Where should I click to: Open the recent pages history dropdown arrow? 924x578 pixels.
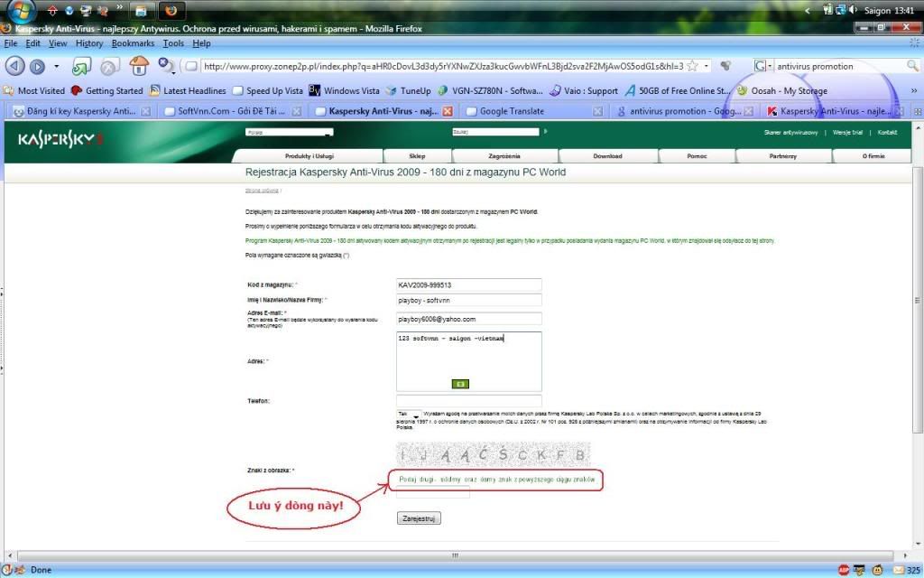57,66
